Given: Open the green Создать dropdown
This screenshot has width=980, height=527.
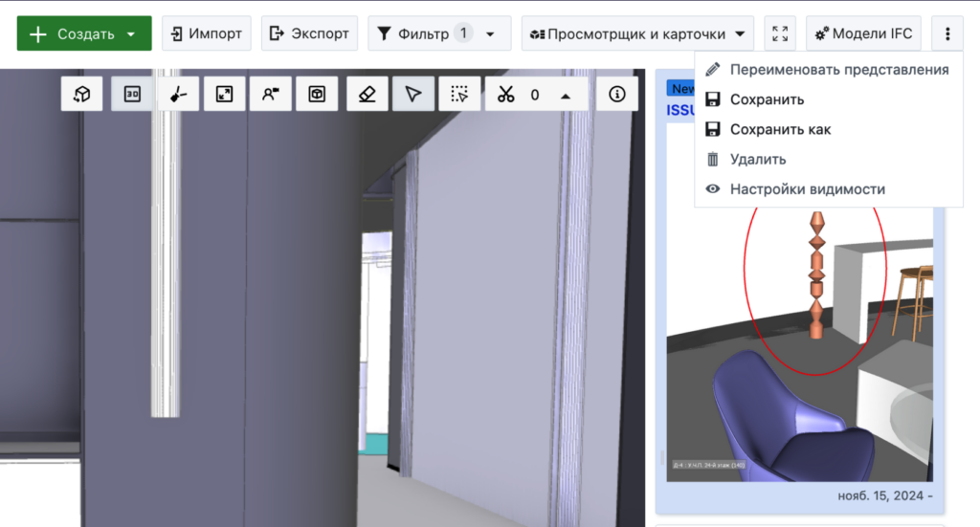Looking at the screenshot, I should tap(84, 34).
